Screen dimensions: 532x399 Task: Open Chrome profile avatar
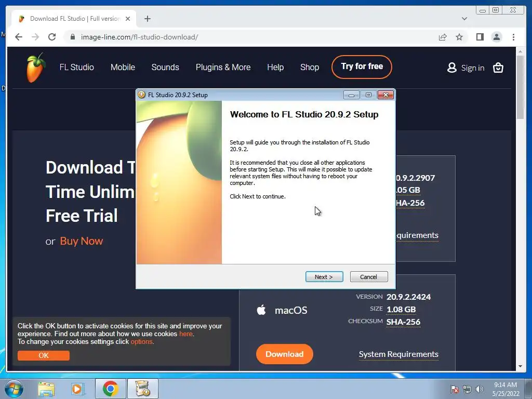496,37
